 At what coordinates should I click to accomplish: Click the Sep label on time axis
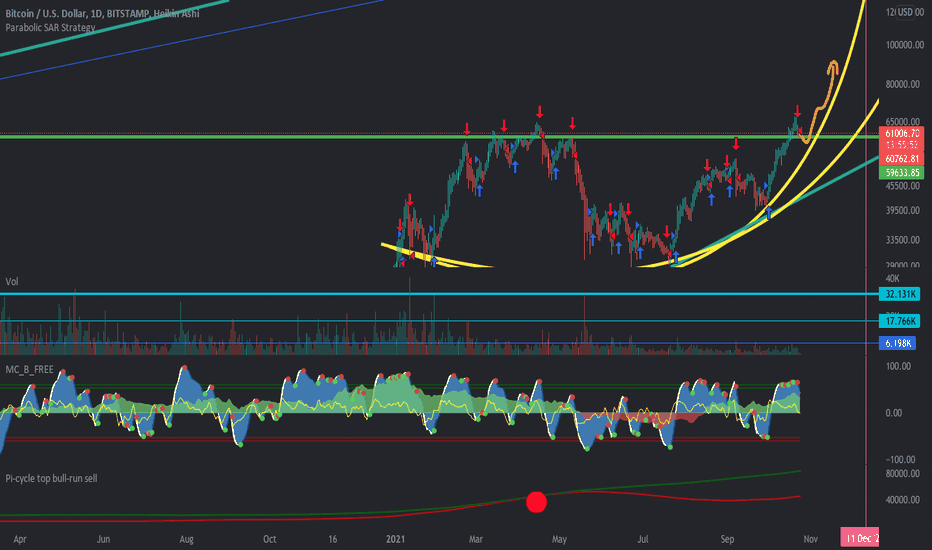[x=727, y=539]
